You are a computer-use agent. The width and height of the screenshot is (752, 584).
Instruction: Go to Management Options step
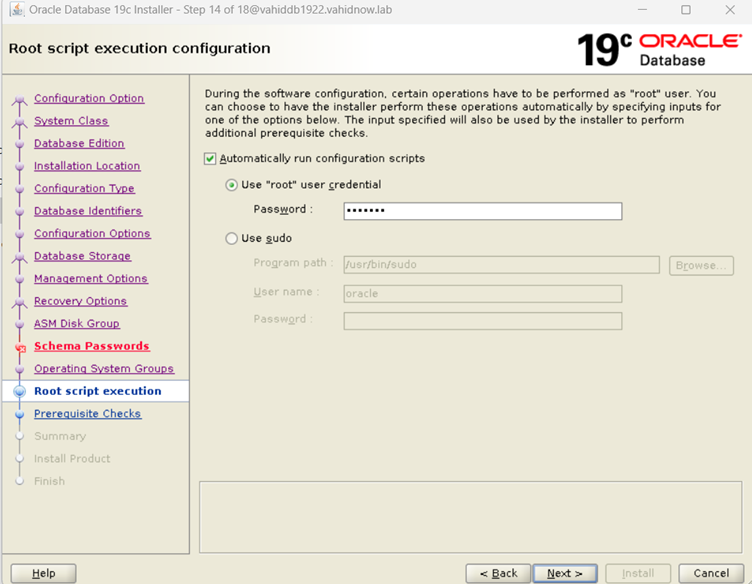point(91,279)
